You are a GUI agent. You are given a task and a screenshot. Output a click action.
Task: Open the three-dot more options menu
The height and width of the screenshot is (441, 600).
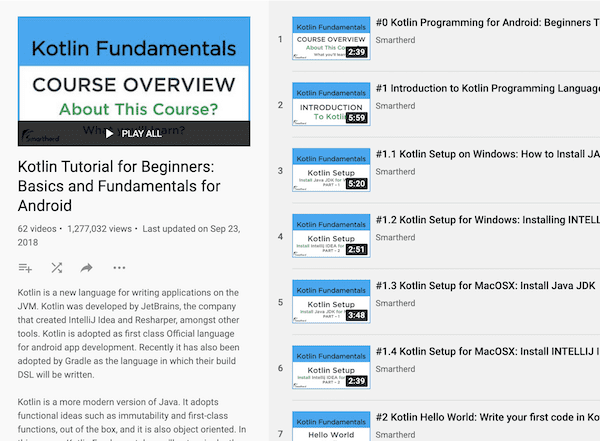tap(119, 268)
